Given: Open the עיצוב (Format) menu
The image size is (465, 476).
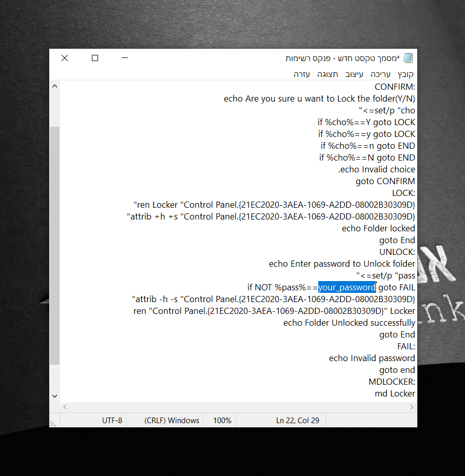Looking at the screenshot, I should (354, 74).
